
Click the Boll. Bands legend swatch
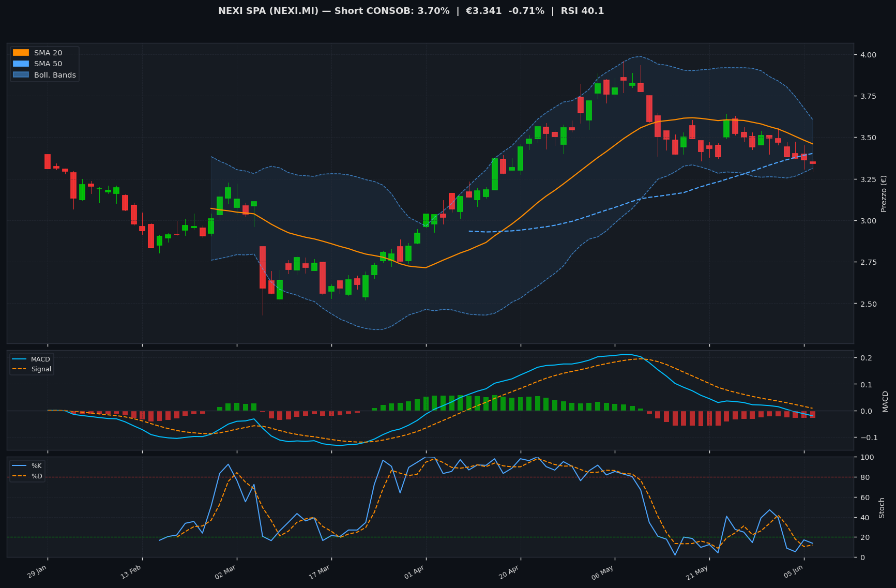coord(21,75)
